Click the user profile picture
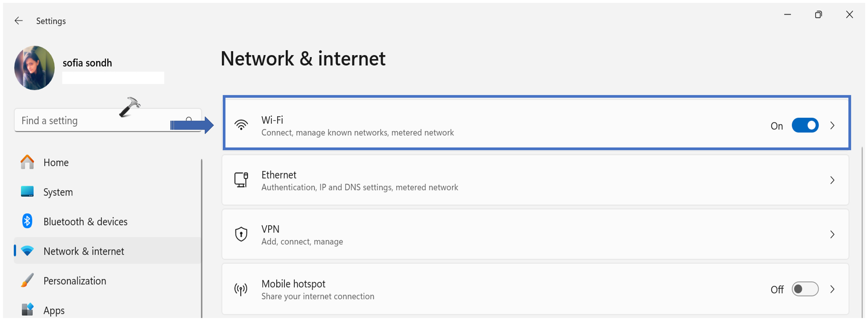Viewport: 868px width, 321px height. pos(34,68)
